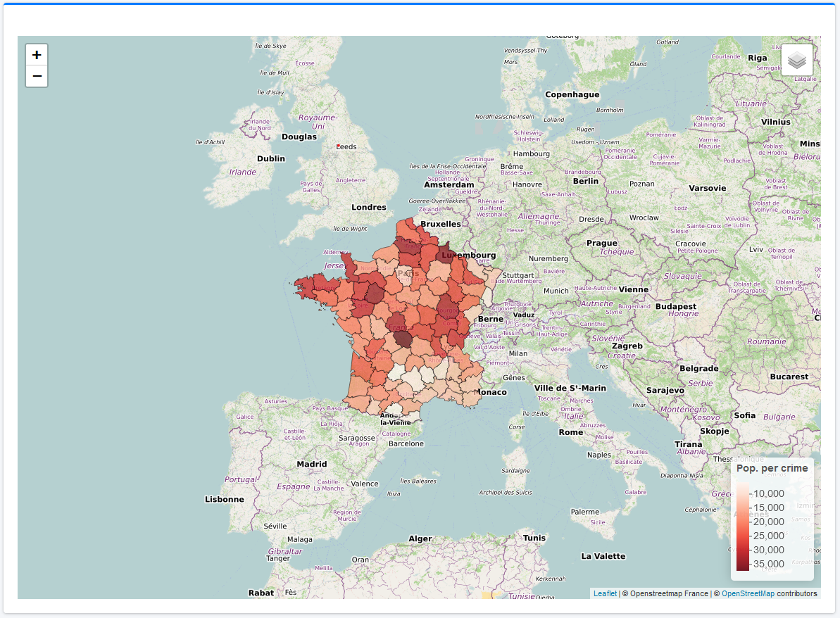The image size is (840, 618).
Task: Click the La Valette label
Action: pyautogui.click(x=603, y=556)
